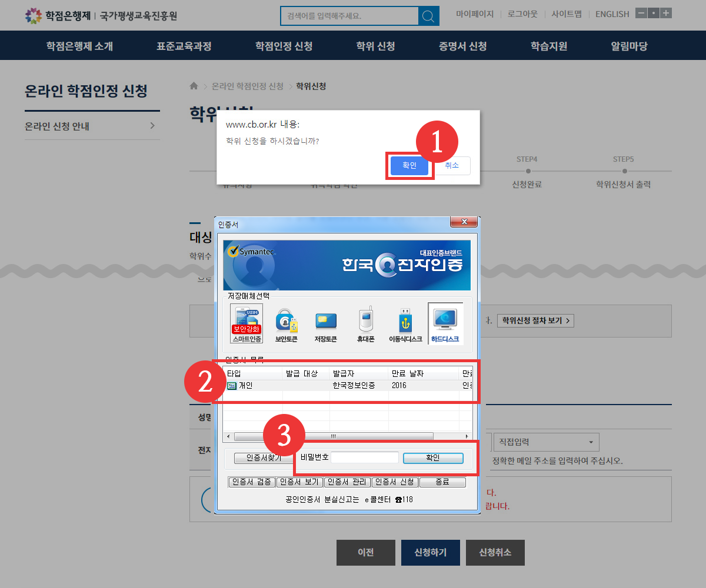Open the 학점인정 신청 menu

284,46
